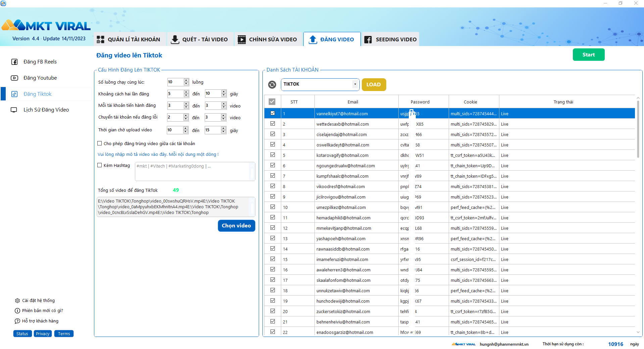The width and height of the screenshot is (644, 349).
Task: Uncheck checkbox for umezpilkez@hotmail.com
Action: click(273, 207)
